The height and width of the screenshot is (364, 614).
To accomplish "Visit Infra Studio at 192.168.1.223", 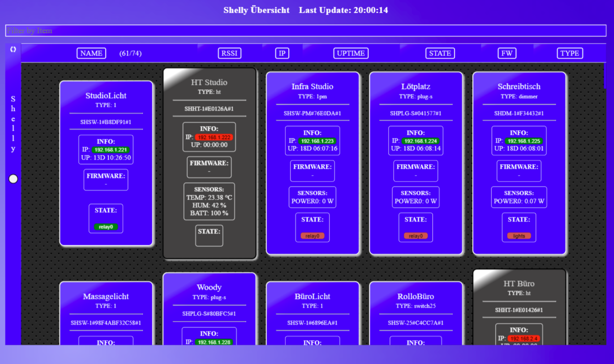I will click(318, 141).
